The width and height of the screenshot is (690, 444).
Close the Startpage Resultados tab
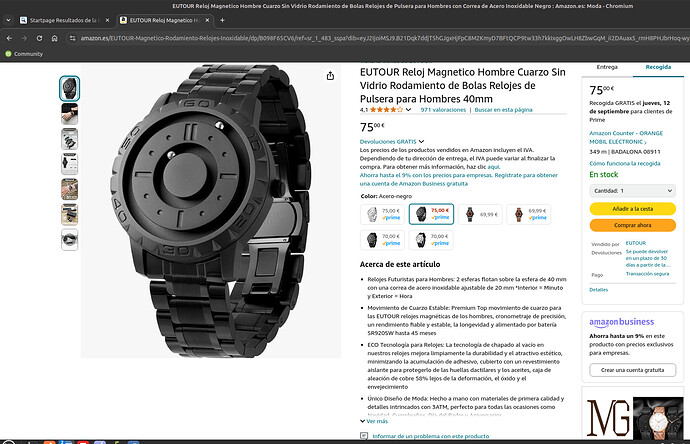(x=105, y=20)
